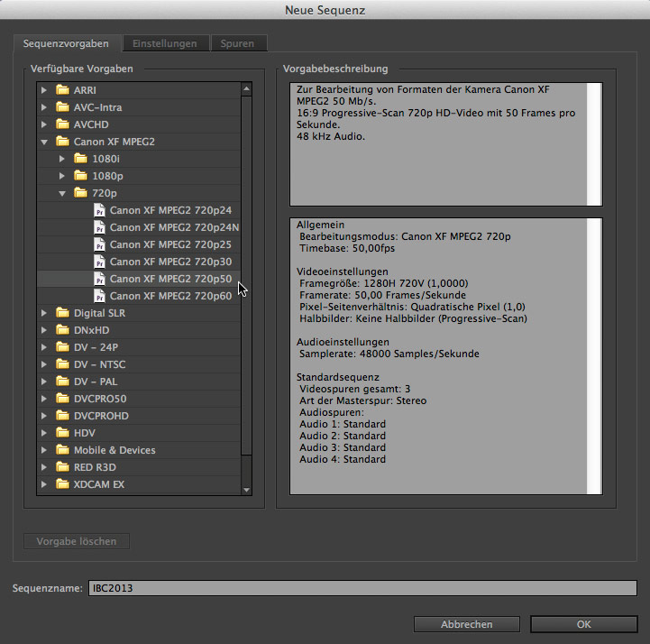Click the Digital SLR folder icon
The height and width of the screenshot is (644, 650).
(62, 313)
